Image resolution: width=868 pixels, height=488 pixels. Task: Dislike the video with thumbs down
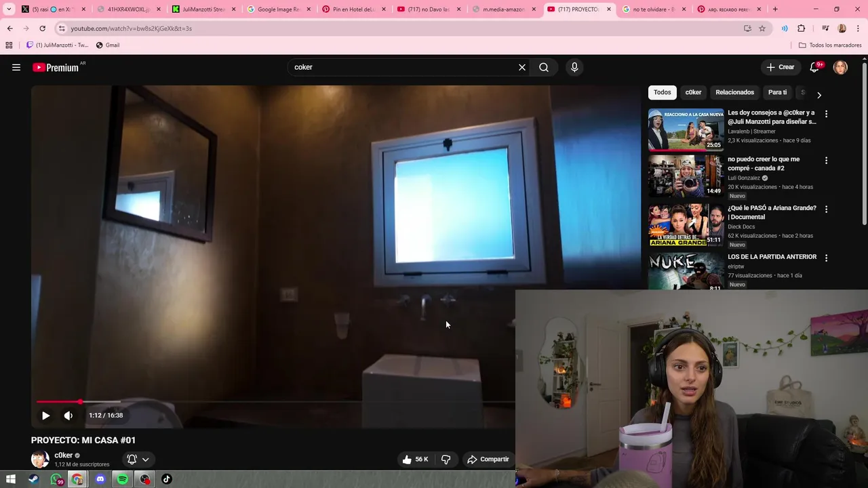[446, 459]
